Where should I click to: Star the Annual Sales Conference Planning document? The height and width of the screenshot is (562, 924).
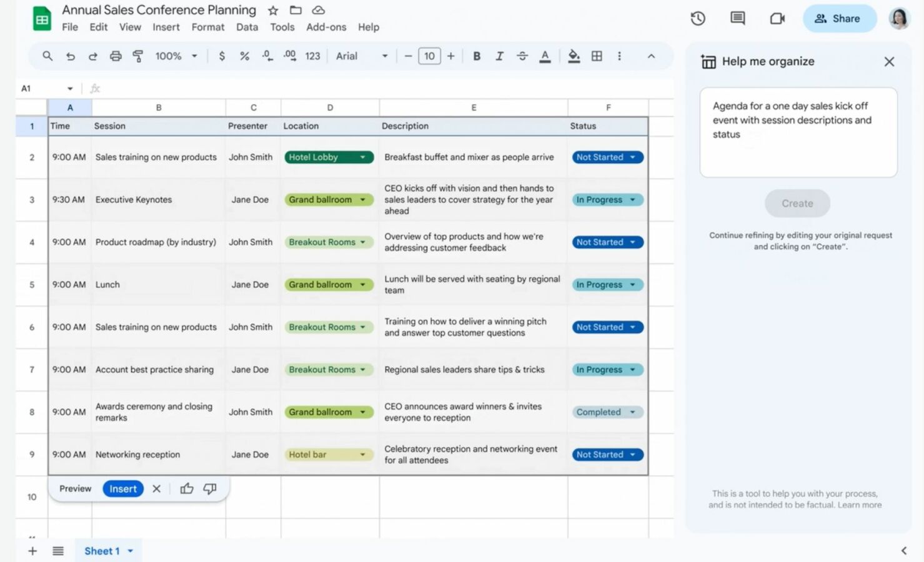(273, 10)
